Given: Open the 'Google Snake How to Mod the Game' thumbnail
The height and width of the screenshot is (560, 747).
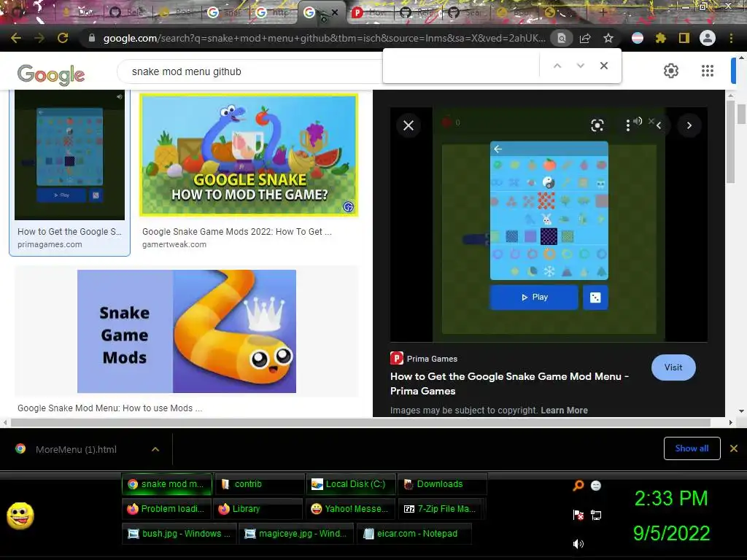Looking at the screenshot, I should tap(248, 155).
